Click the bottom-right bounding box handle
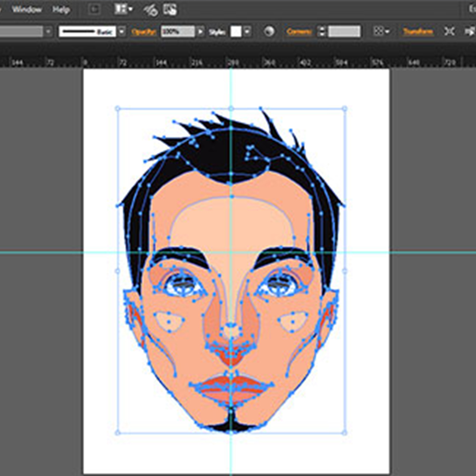The height and width of the screenshot is (476, 476). pos(345,433)
